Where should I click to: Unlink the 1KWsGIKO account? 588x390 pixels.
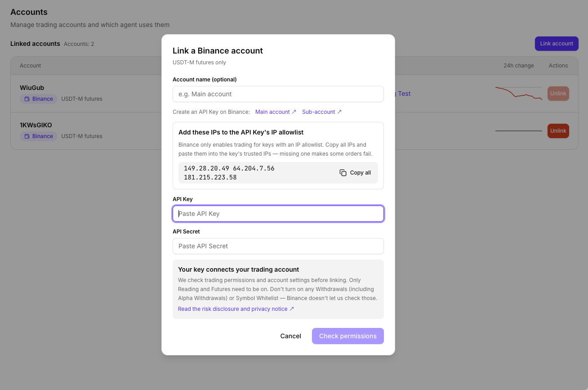click(x=558, y=131)
